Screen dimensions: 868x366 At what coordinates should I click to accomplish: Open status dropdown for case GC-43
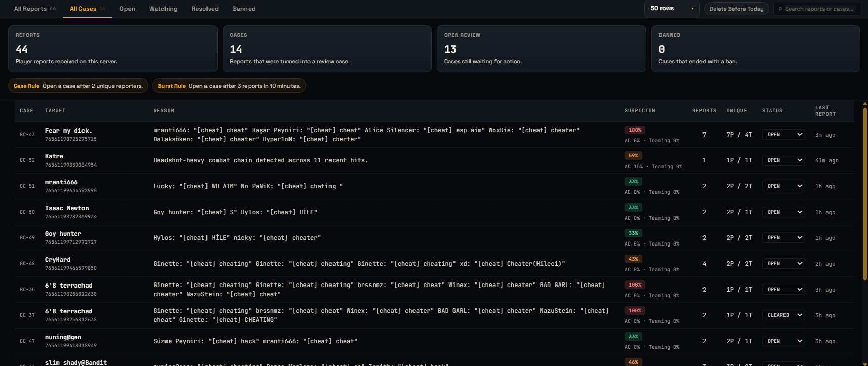[x=783, y=135]
